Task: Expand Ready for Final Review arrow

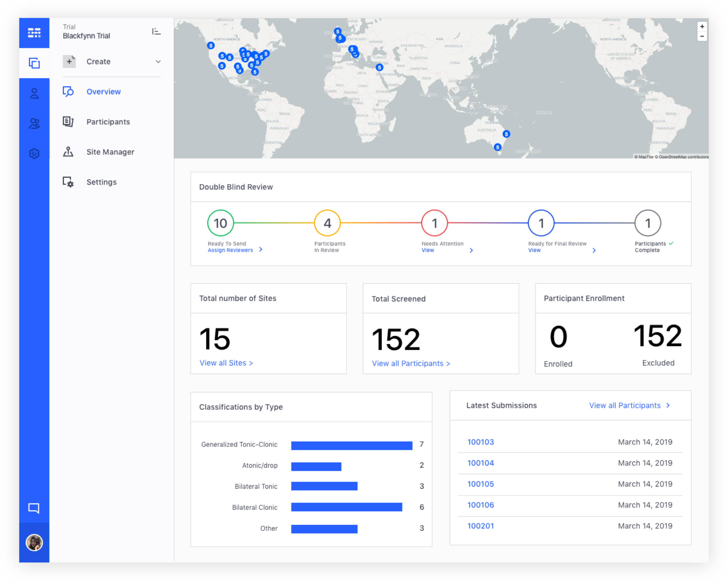Action: pyautogui.click(x=594, y=250)
